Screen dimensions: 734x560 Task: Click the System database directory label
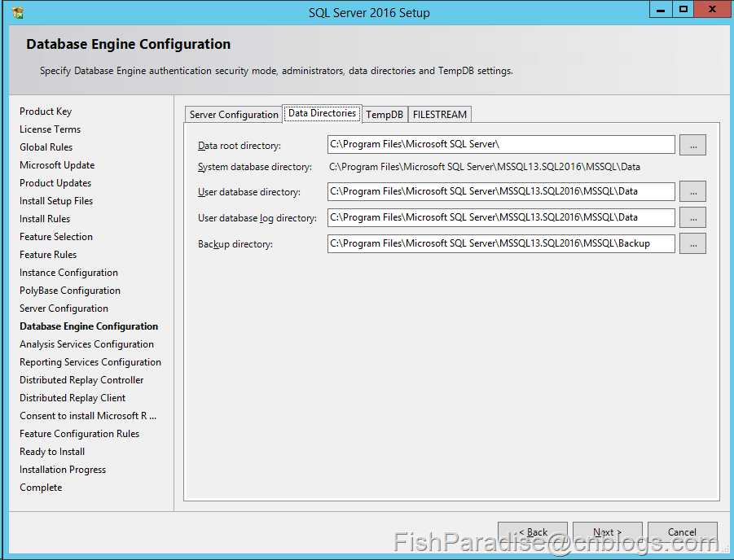(x=255, y=167)
